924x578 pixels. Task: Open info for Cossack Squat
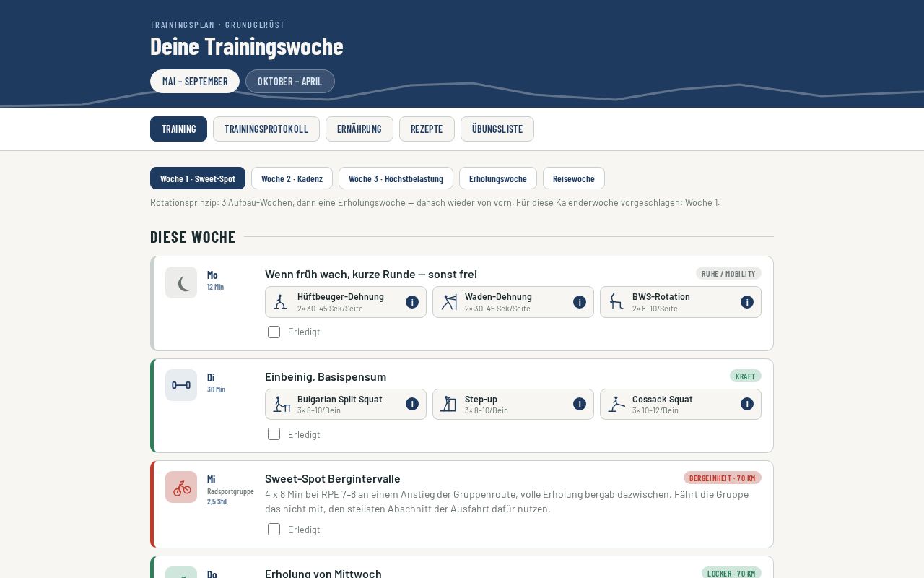(x=747, y=404)
